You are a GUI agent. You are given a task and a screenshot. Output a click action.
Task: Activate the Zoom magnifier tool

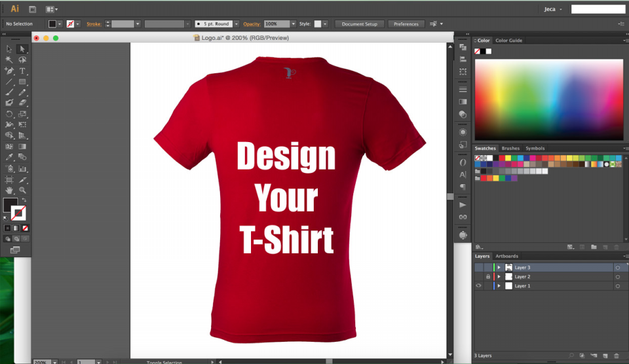click(x=22, y=190)
